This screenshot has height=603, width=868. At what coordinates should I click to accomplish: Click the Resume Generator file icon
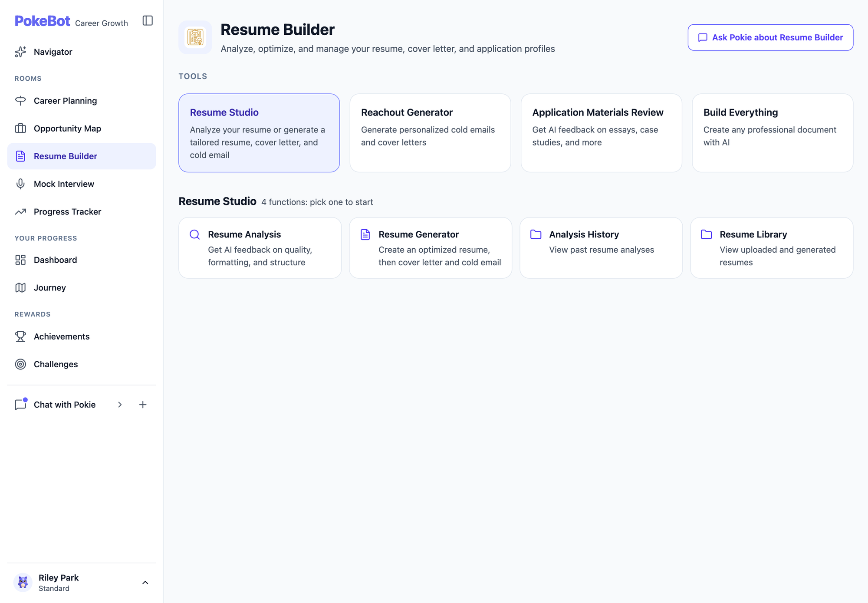pyautogui.click(x=365, y=234)
